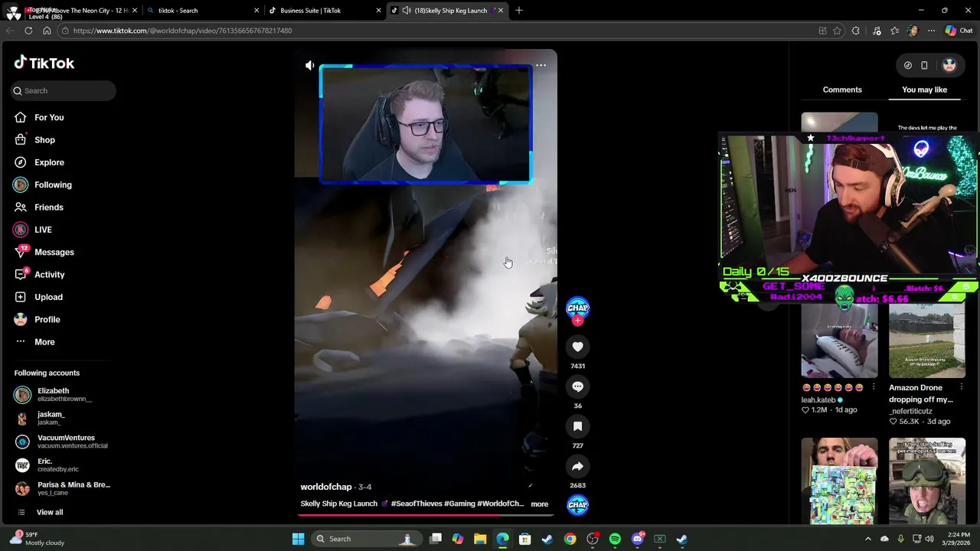Bookmark the video to favorites

click(577, 426)
